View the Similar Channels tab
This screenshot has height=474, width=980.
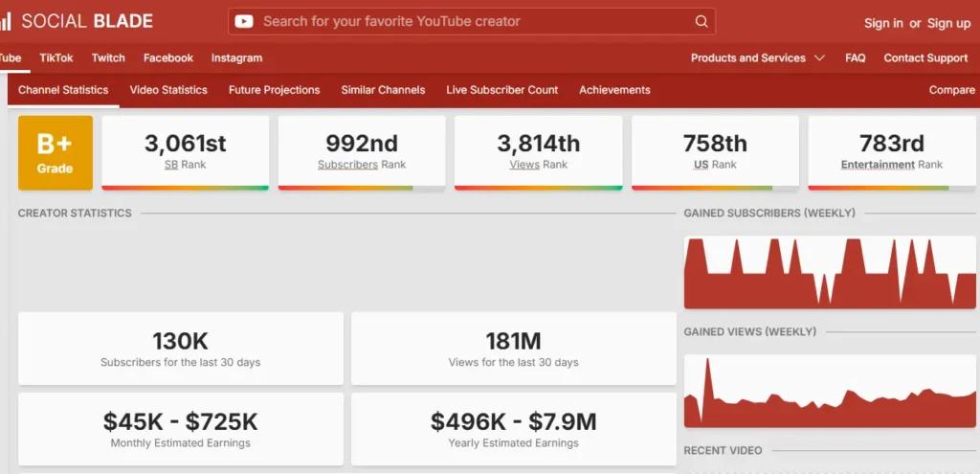click(x=383, y=90)
